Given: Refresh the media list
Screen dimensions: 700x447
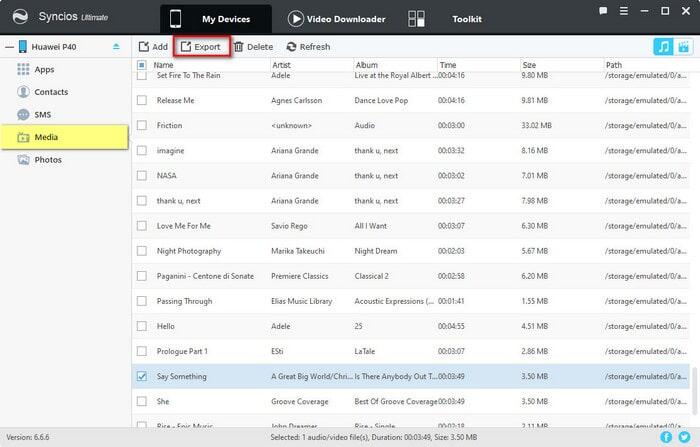Looking at the screenshot, I should pyautogui.click(x=307, y=47).
